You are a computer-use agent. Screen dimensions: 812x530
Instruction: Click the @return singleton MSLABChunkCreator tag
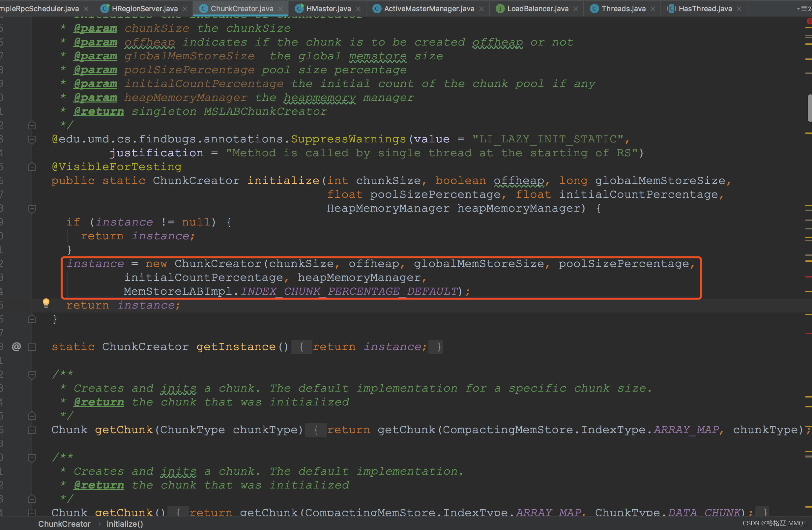(x=200, y=111)
